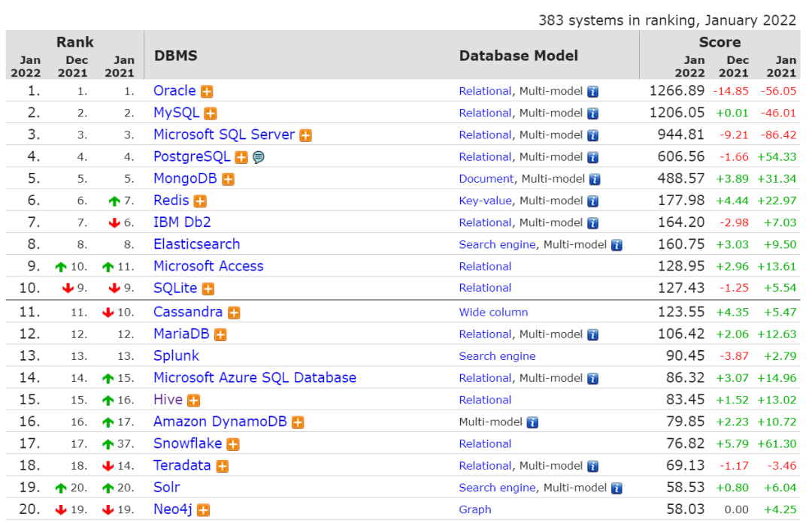Open the SQLite link
This screenshot has width=812, height=523.
[x=175, y=288]
